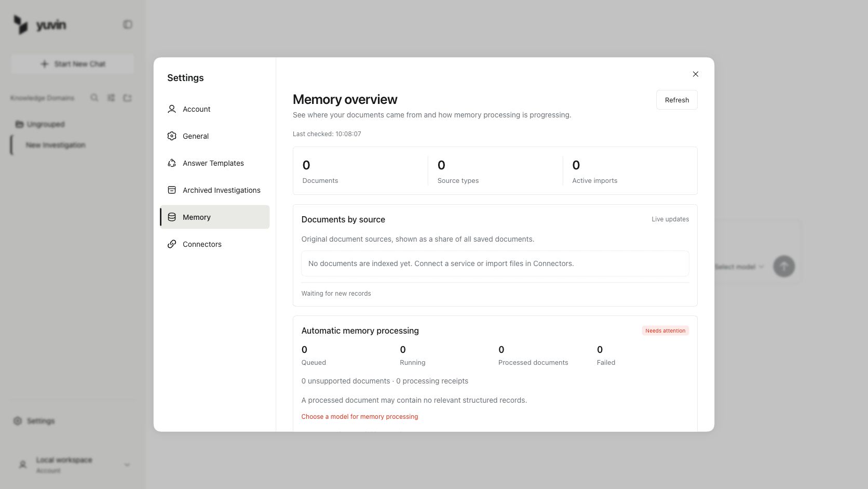Viewport: 868px width, 489px height.
Task: Click the 'No documents are indexed yet' message
Action: pyautogui.click(x=495, y=263)
